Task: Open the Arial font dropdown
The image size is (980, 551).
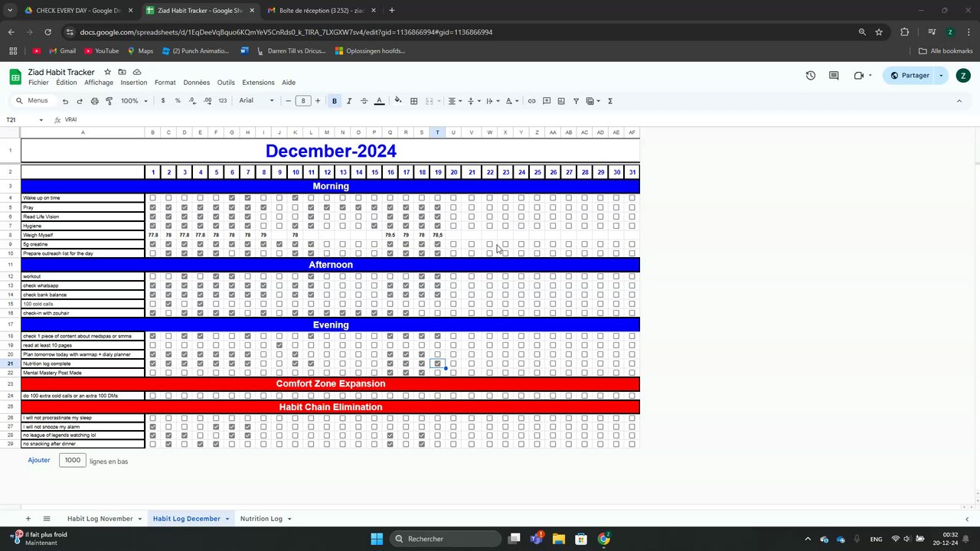Action: [256, 101]
